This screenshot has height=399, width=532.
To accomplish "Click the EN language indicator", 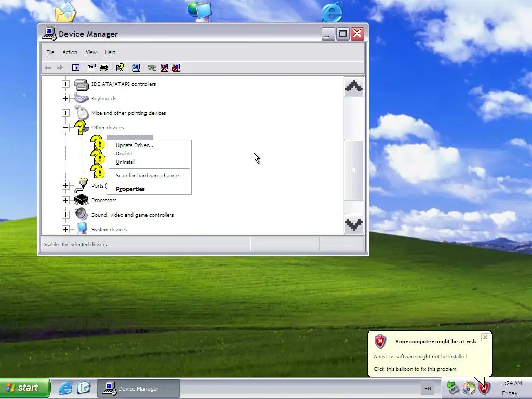I will pos(428,389).
